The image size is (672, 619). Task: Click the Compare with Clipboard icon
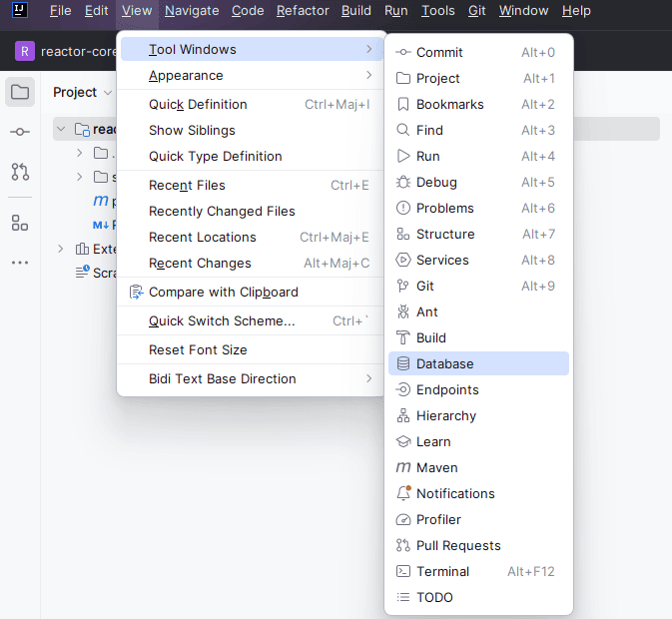pos(136,293)
